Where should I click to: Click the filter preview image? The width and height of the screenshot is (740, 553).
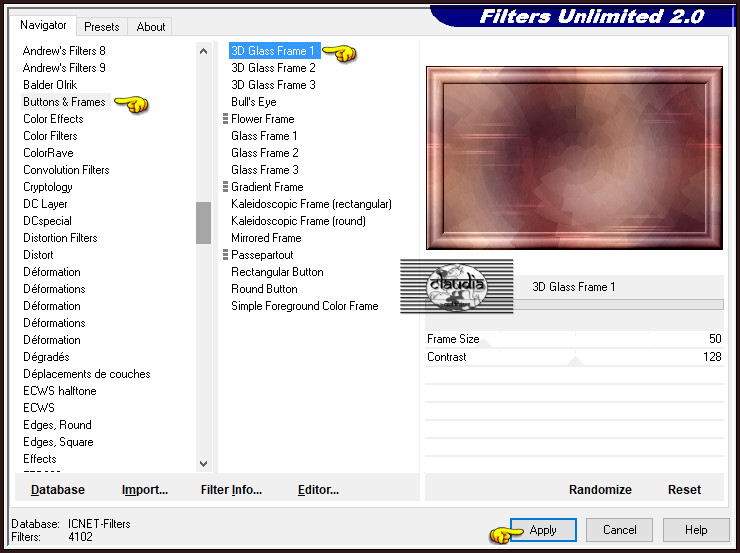574,158
